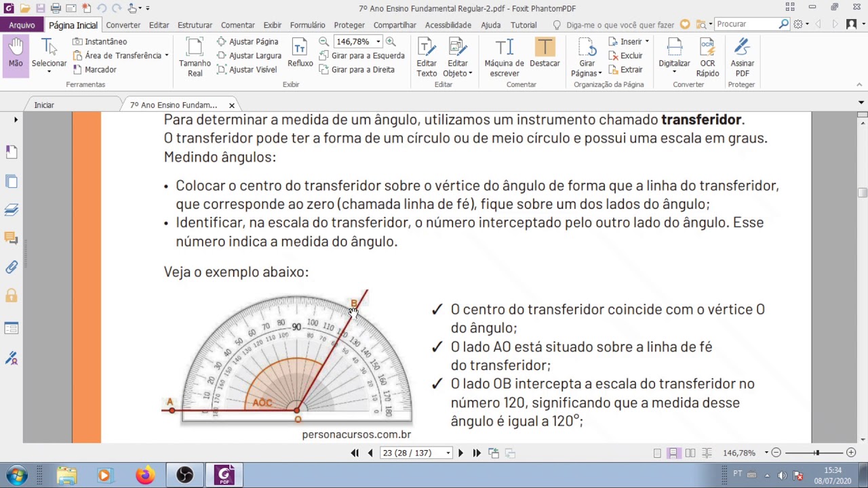Click status bar zoom out minus button
The image size is (868, 488).
pos(776,453)
